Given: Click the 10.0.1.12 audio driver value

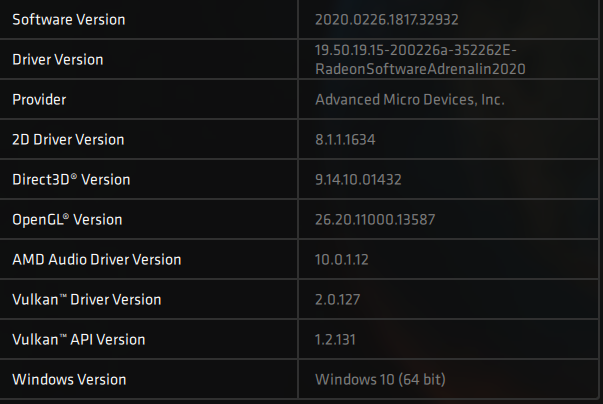Looking at the screenshot, I should click(341, 259).
